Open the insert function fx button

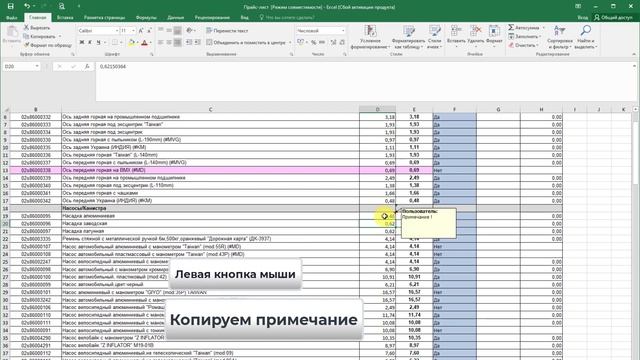coord(87,66)
